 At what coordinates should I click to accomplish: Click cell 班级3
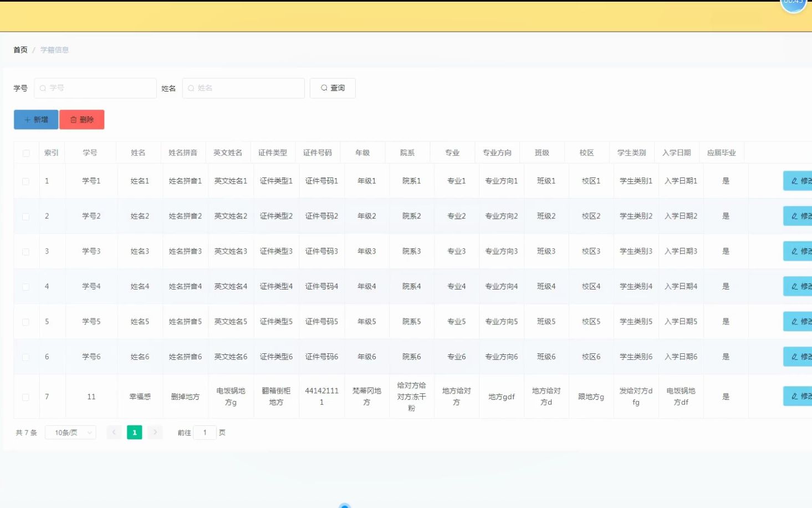point(547,251)
